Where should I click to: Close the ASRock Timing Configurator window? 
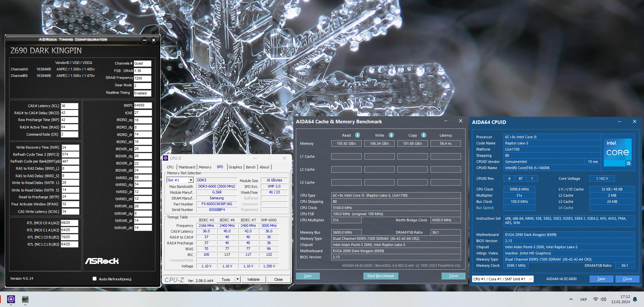pyautogui.click(x=154, y=40)
